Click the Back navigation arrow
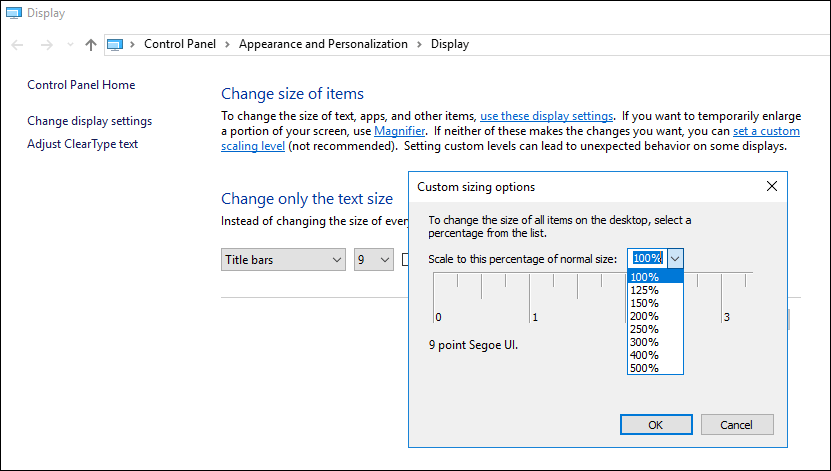The width and height of the screenshot is (831, 471). click(18, 44)
